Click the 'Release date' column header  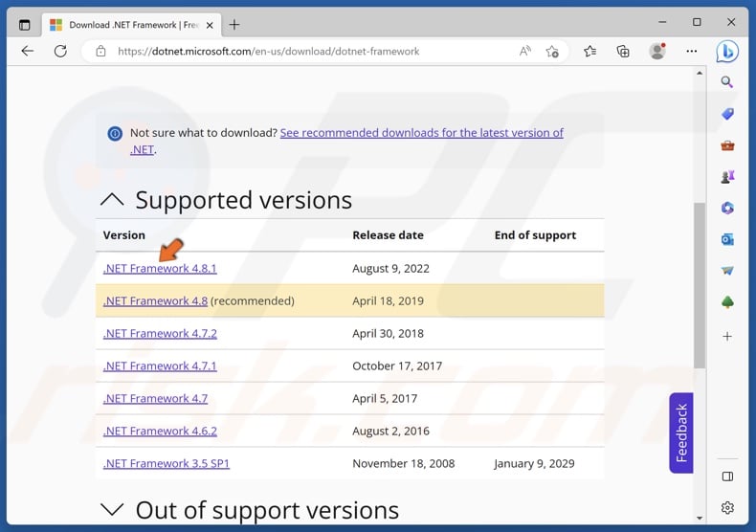389,235
